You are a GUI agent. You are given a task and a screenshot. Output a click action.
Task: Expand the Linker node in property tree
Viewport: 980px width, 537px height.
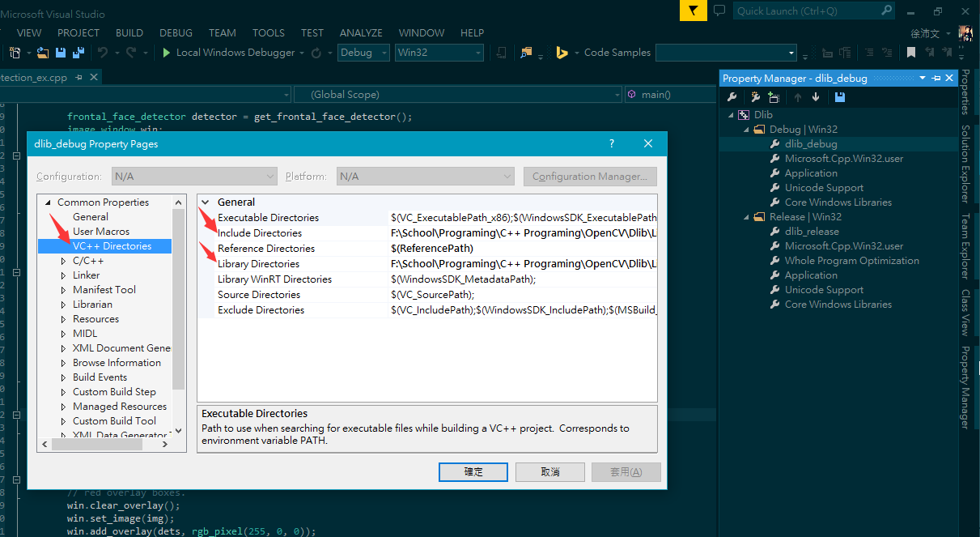point(64,275)
